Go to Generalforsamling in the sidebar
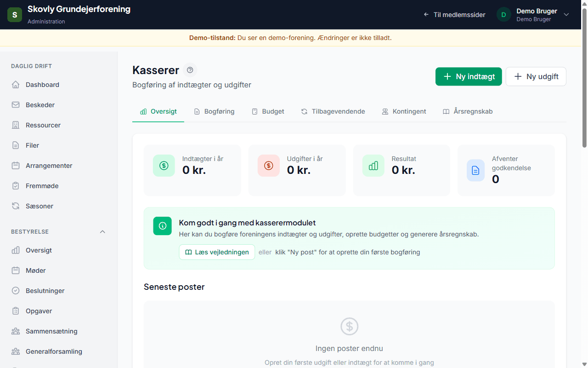This screenshot has height=368, width=588. pos(59,351)
